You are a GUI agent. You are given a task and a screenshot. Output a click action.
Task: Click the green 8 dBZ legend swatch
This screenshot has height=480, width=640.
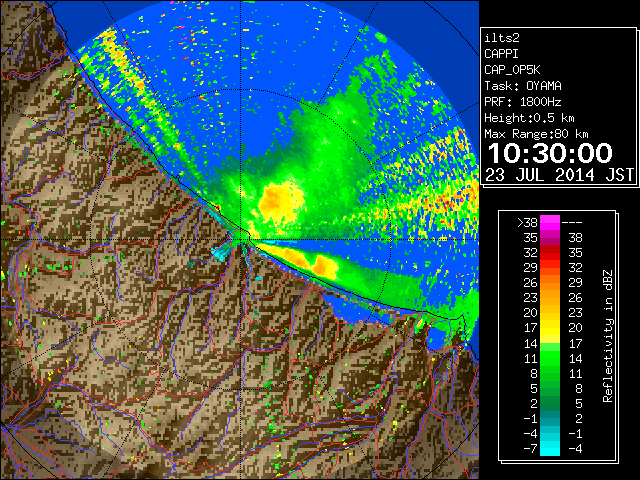point(550,373)
